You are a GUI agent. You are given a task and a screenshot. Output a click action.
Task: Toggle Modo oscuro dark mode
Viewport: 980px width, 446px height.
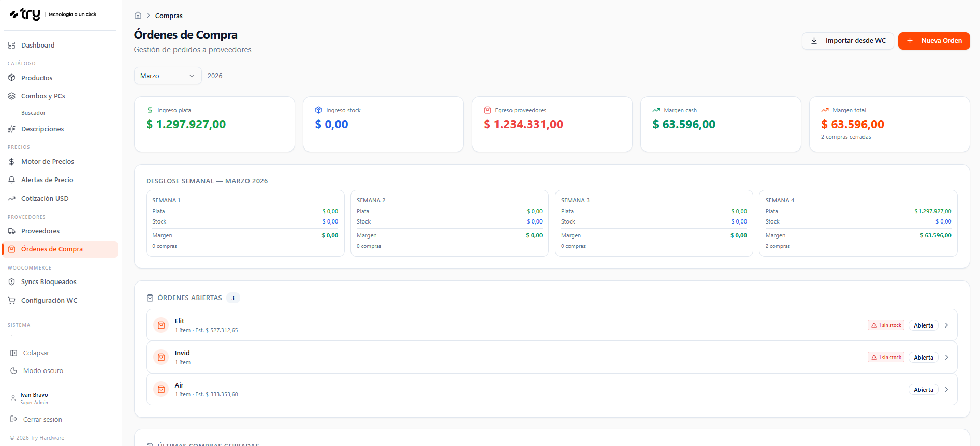click(x=43, y=371)
